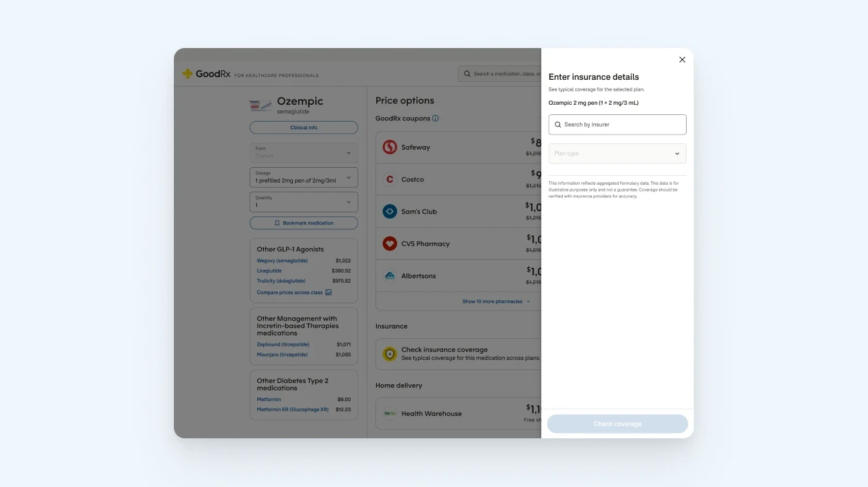Viewport: 868px width, 487px height.
Task: Click the Sam's Club logo
Action: pyautogui.click(x=390, y=212)
